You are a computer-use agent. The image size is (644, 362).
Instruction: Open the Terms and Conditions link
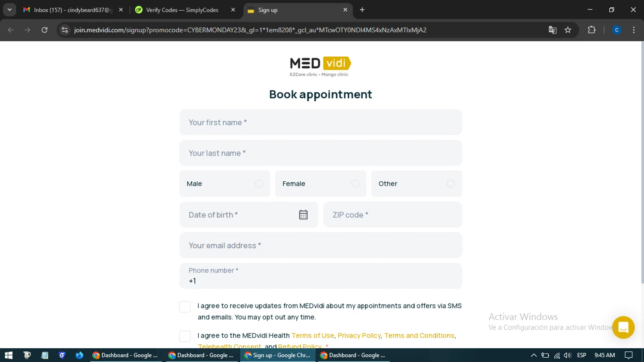419,336
